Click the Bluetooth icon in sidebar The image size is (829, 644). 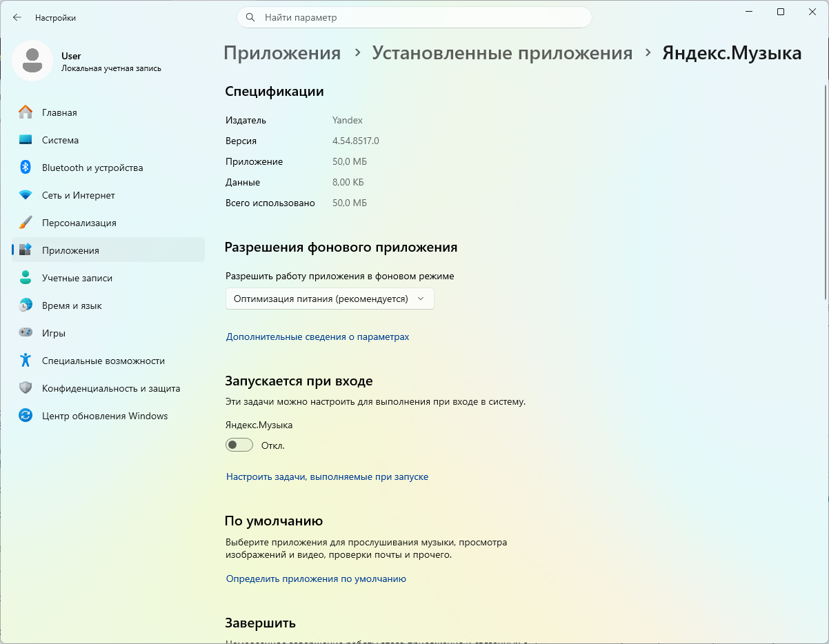point(26,168)
